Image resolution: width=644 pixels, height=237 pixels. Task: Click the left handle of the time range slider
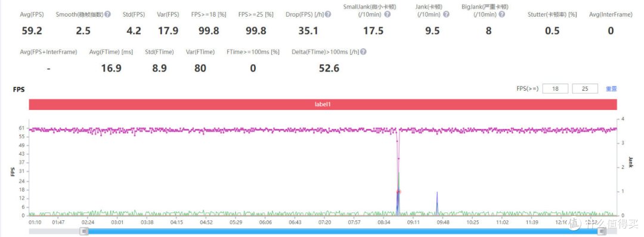pyautogui.click(x=85, y=231)
